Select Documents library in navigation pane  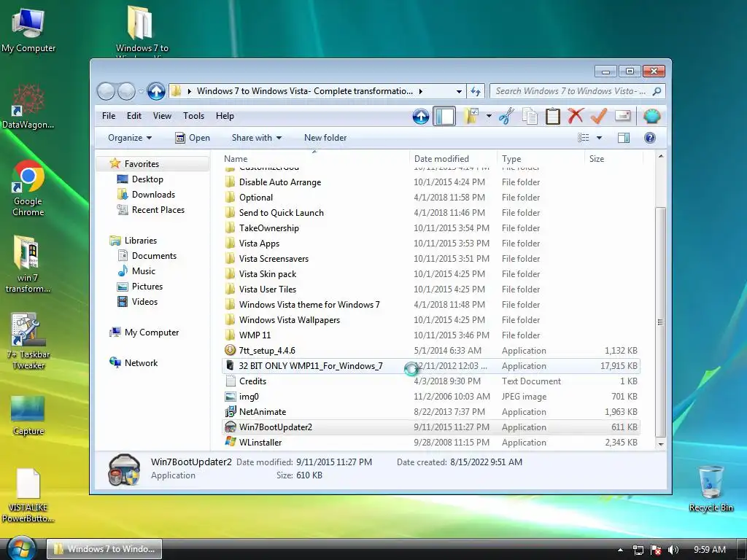pos(154,256)
